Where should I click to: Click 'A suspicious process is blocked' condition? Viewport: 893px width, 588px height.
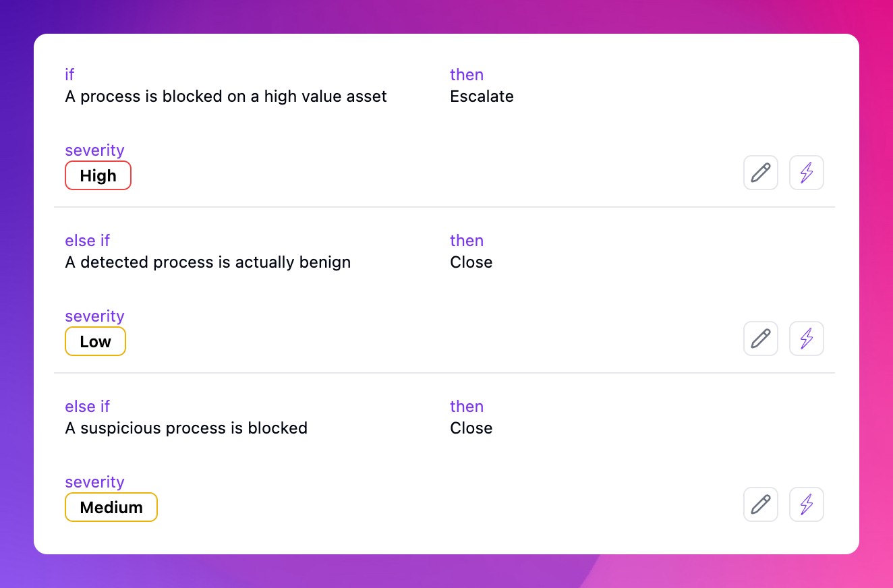(x=186, y=428)
